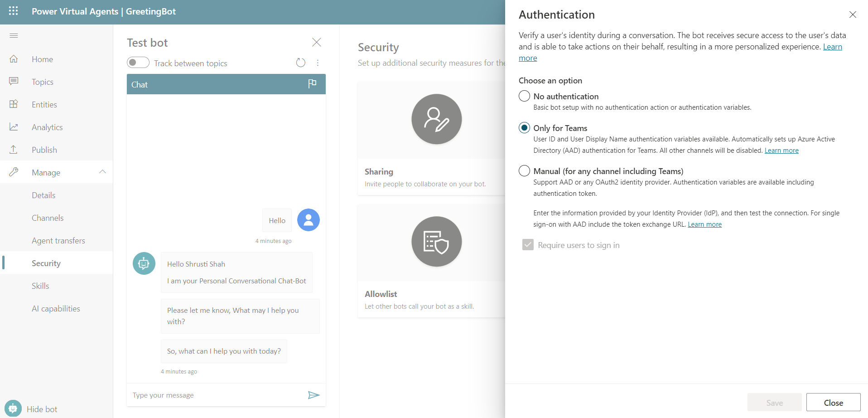Click the send message arrow icon

click(x=313, y=395)
